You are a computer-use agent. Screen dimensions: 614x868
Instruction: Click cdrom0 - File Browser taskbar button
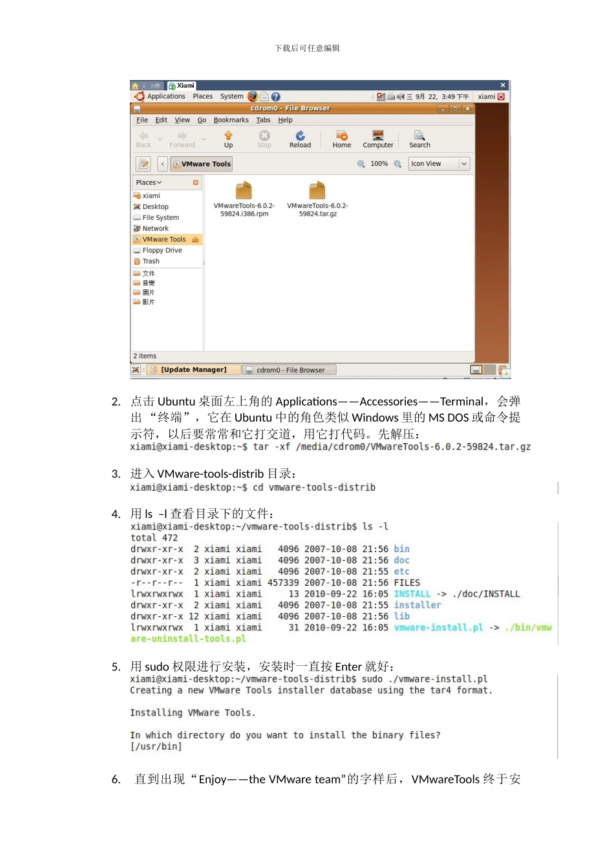pyautogui.click(x=290, y=370)
